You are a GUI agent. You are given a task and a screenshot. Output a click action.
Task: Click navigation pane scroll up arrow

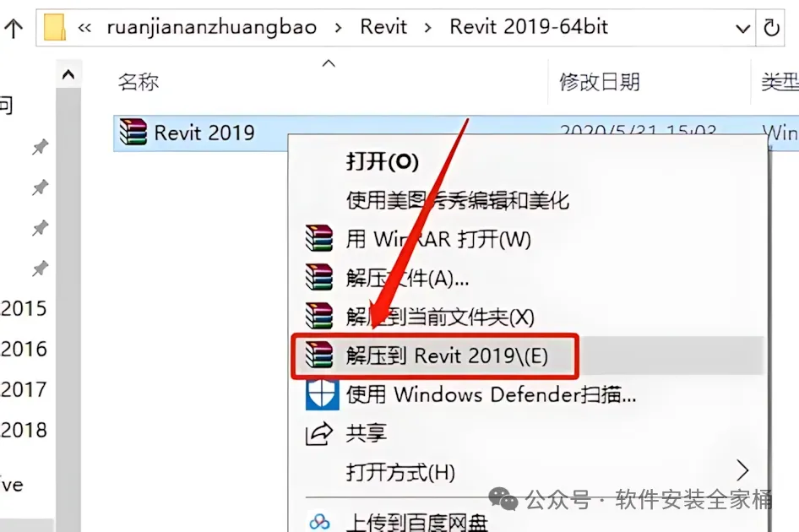[68, 75]
